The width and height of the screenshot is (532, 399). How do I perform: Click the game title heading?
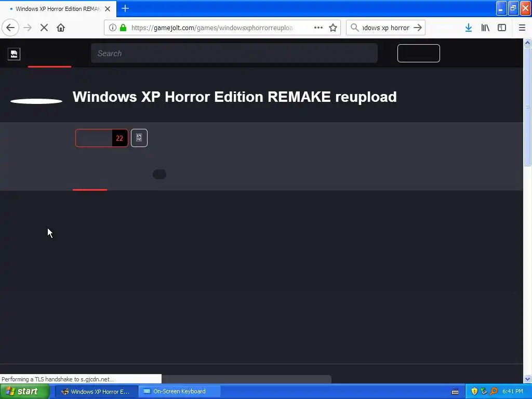click(234, 97)
